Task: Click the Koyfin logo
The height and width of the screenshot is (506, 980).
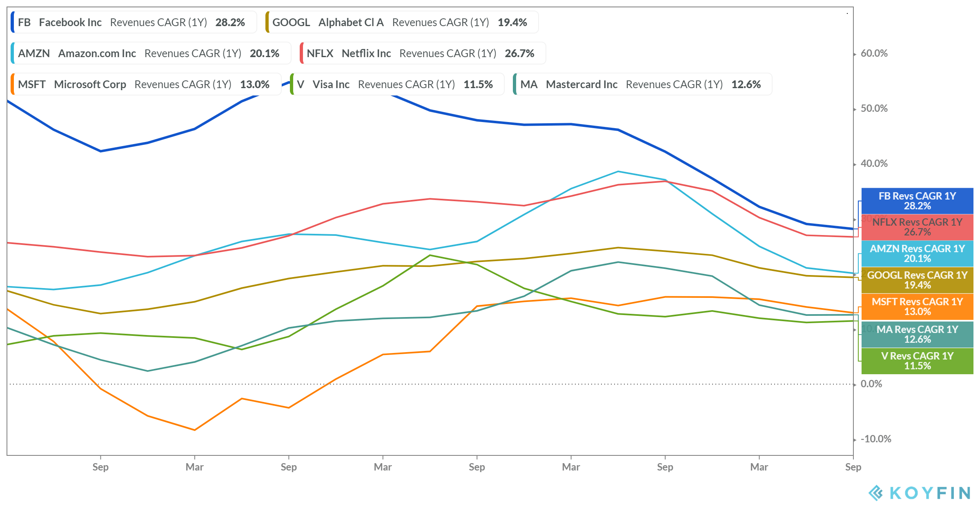Action: pyautogui.click(x=920, y=493)
